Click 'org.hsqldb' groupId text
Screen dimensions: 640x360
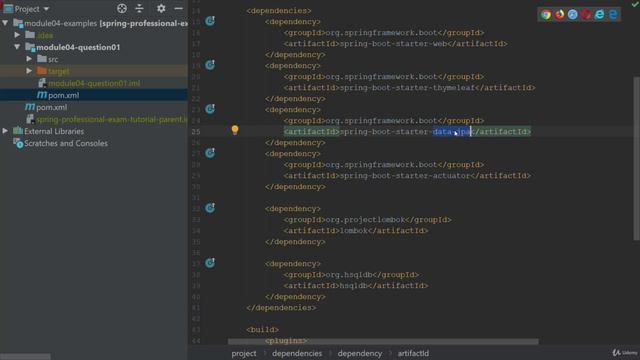click(x=349, y=275)
